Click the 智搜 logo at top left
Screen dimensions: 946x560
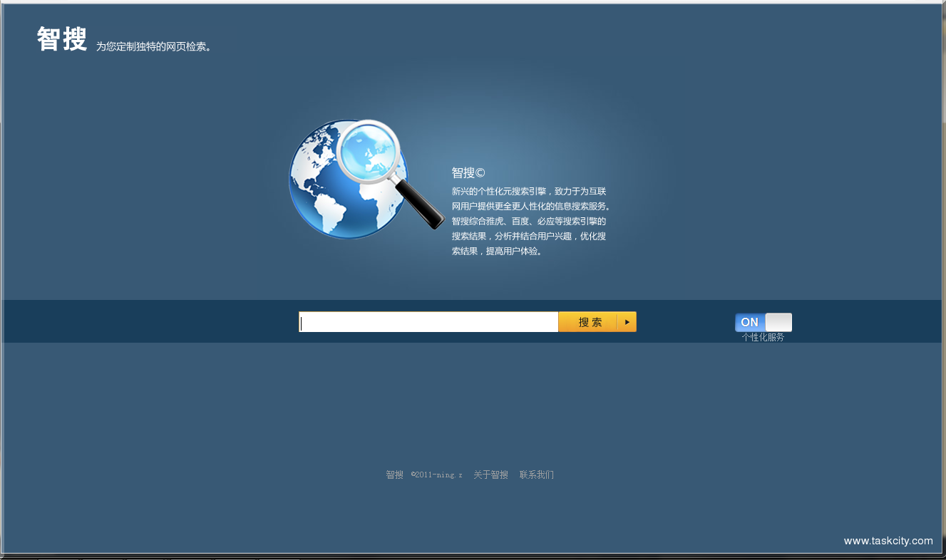click(62, 40)
